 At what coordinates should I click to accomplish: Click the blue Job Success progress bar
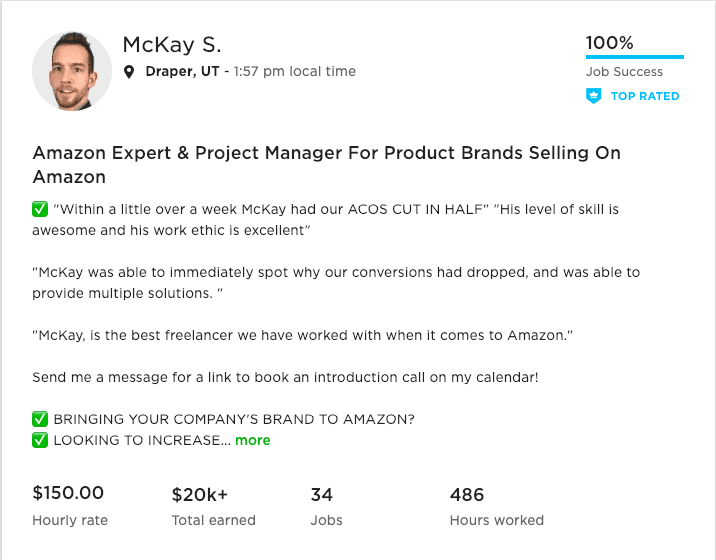[x=635, y=57]
